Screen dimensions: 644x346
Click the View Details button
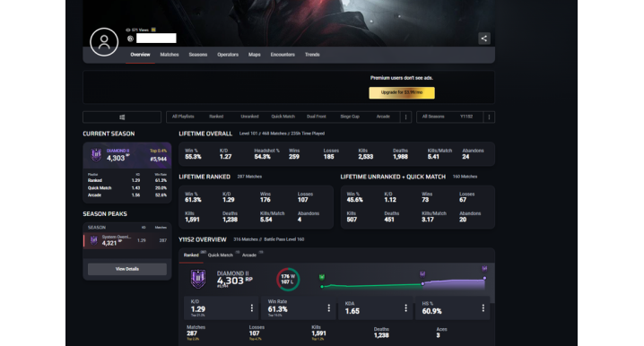point(126,269)
